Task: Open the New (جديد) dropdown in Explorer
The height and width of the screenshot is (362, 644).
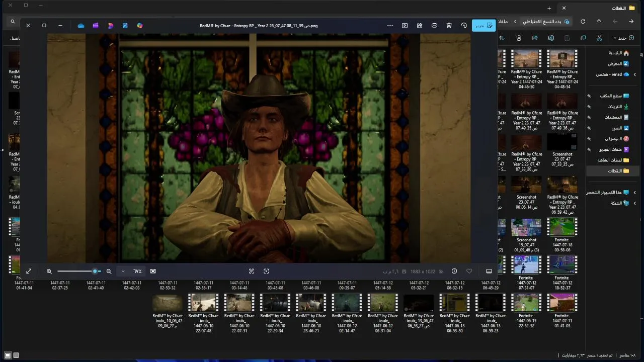Action: 623,38
